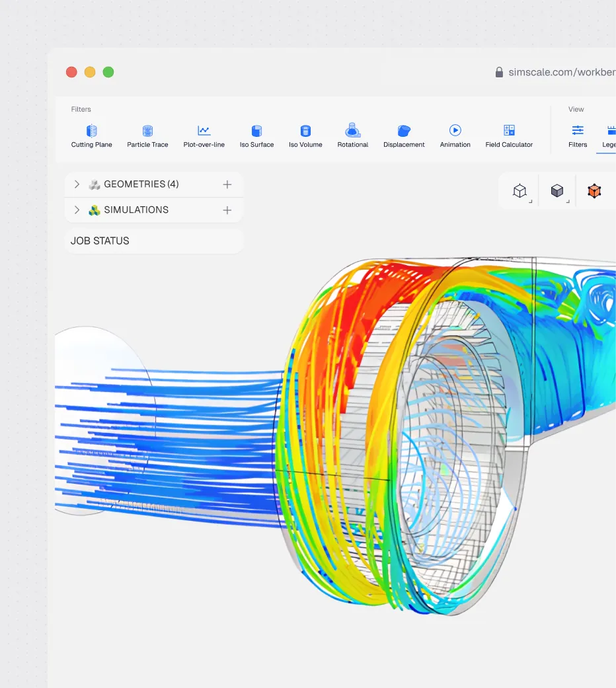Viewport: 616px width, 688px height.
Task: Add a new geometry with plus
Action: point(227,184)
